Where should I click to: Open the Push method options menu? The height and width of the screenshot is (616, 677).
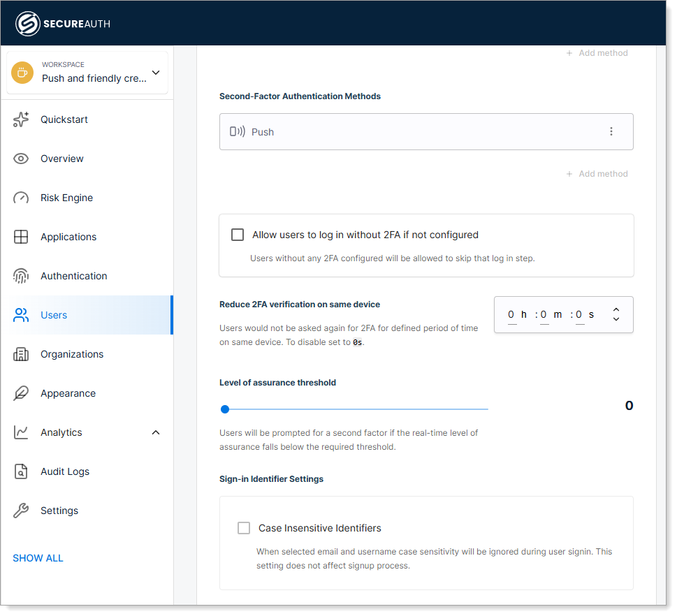pos(611,131)
